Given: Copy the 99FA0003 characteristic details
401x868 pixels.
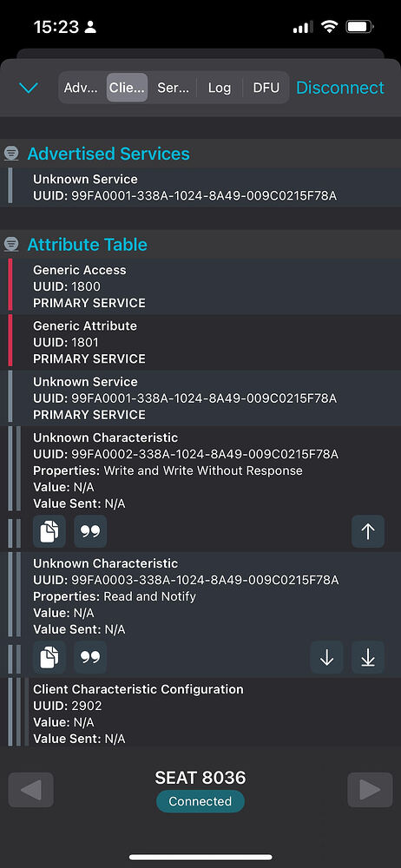Looking at the screenshot, I should click(49, 657).
